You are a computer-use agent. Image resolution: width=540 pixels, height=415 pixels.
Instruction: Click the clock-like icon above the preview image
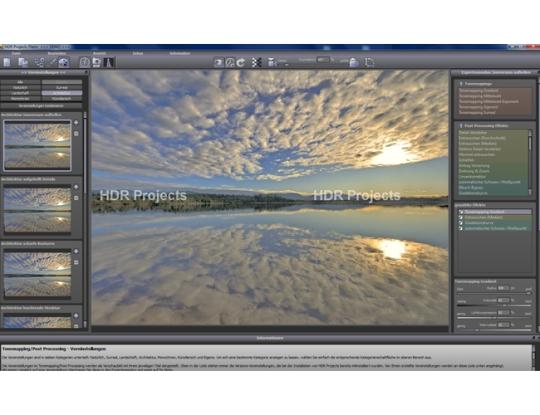pyautogui.click(x=230, y=62)
